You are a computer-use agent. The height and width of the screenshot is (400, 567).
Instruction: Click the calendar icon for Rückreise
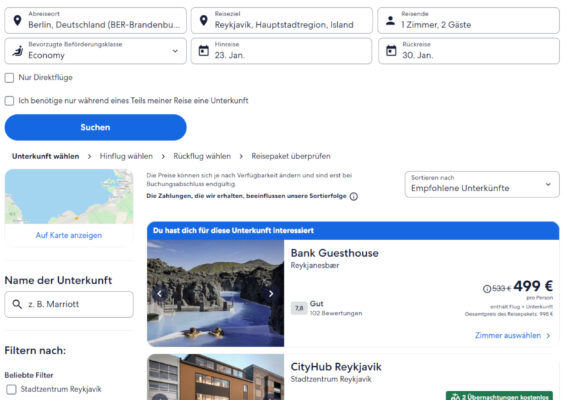point(391,51)
